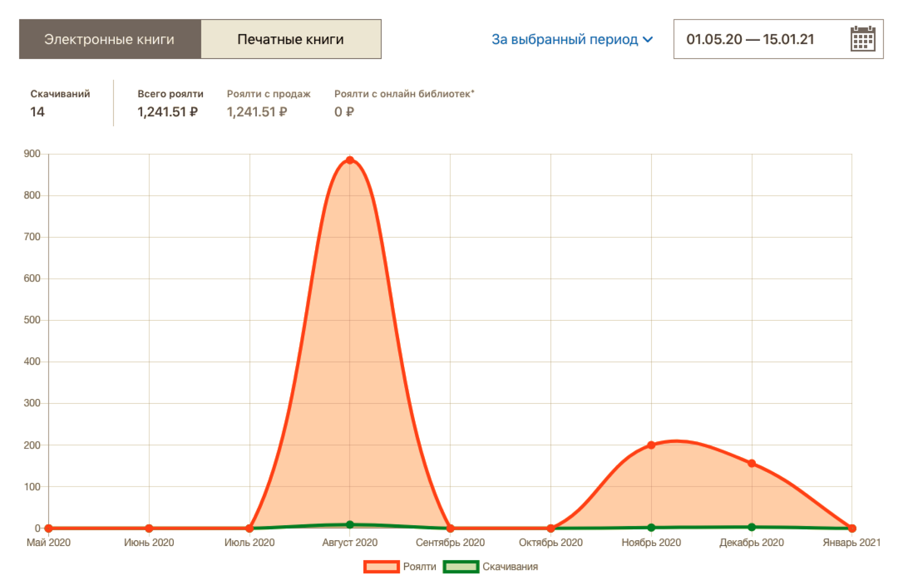
Task: Select the royalty data point for Октябрь 2020
Action: click(551, 528)
